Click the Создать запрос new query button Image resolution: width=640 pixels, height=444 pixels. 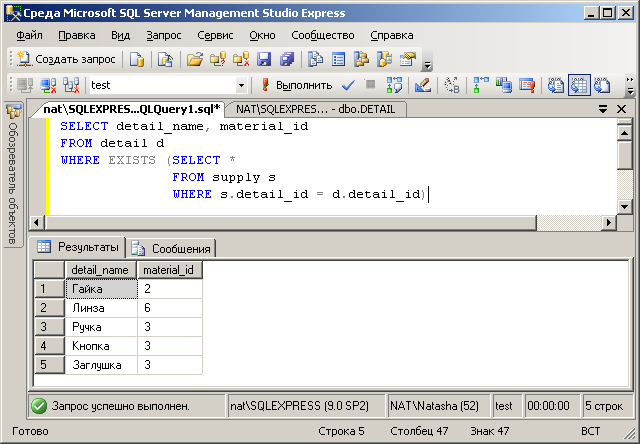[67, 60]
